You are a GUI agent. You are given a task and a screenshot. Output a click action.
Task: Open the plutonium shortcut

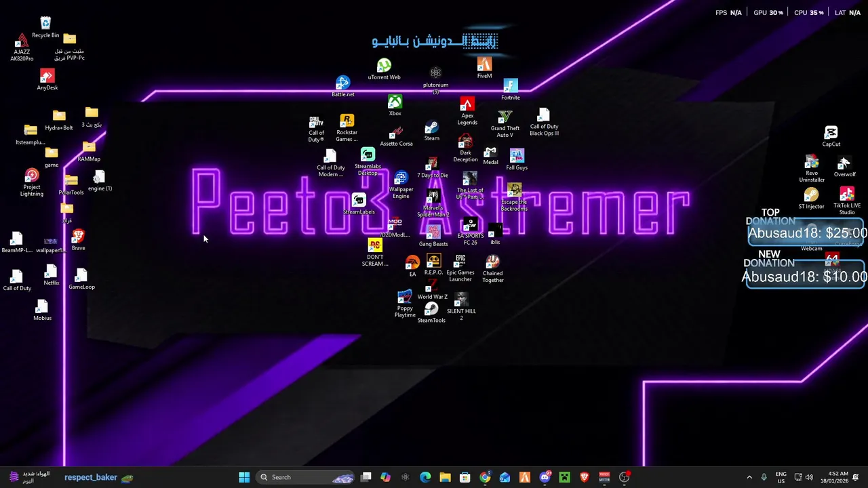[x=435, y=79]
